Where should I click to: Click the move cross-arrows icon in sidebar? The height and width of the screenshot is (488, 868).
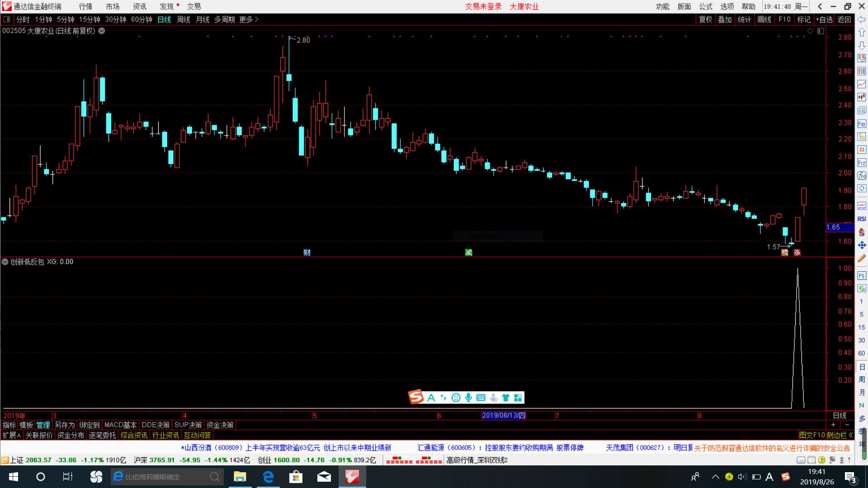(x=862, y=245)
